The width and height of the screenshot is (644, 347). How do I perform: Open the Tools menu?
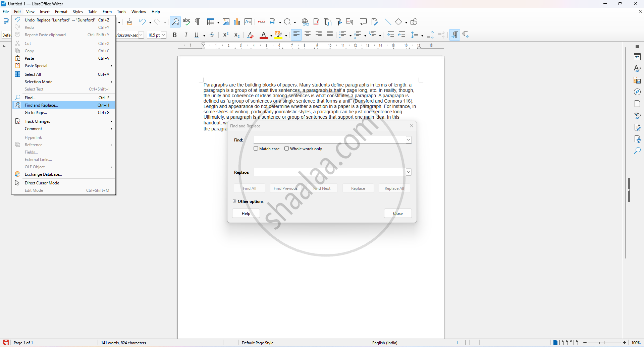pos(121,12)
